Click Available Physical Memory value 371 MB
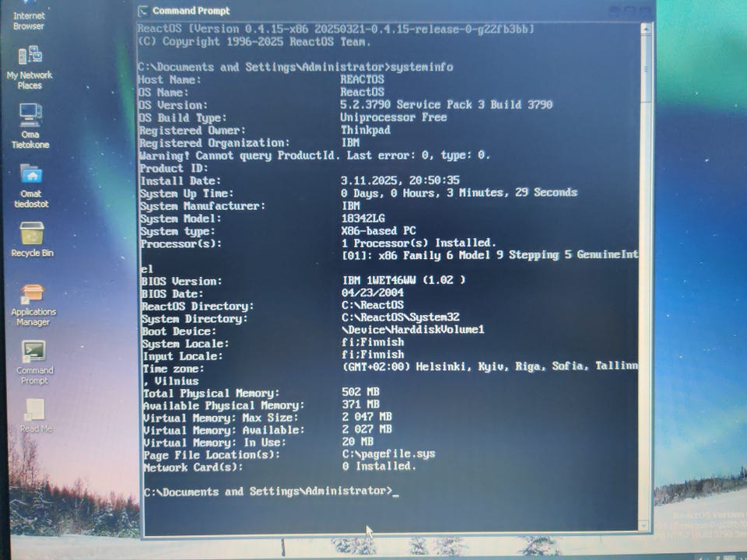Viewport: 747px width, 560px height. [360, 404]
